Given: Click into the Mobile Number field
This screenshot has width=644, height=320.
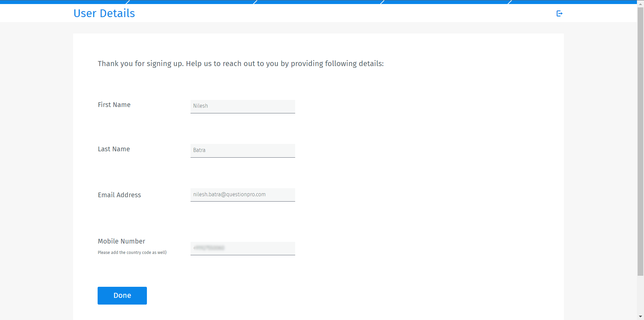Looking at the screenshot, I should (243, 249).
